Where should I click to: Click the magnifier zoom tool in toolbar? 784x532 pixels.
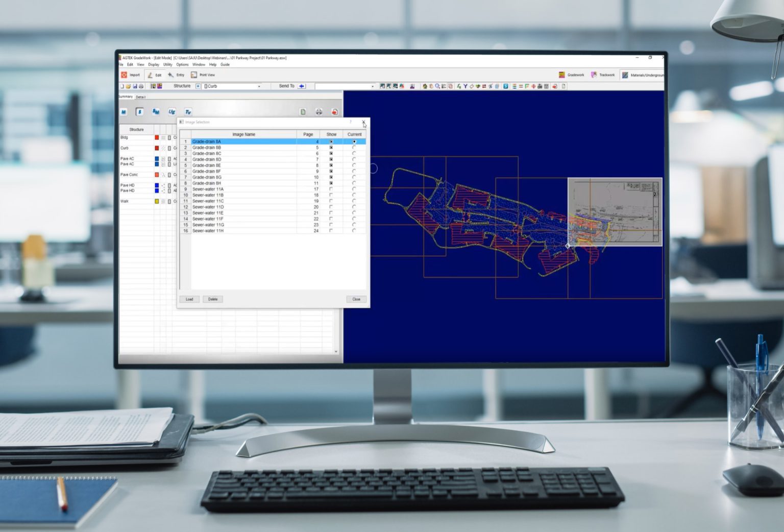[x=437, y=86]
